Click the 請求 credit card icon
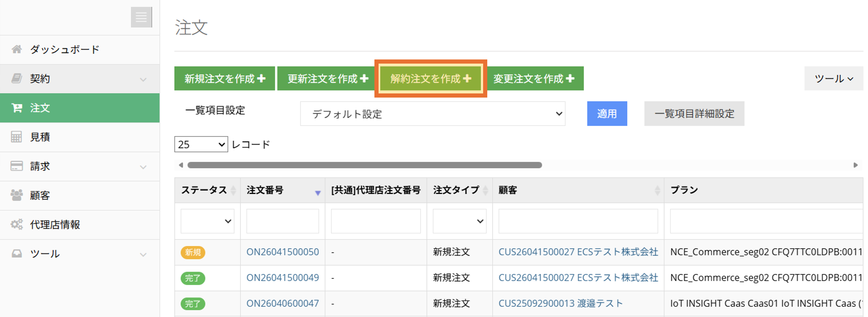The height and width of the screenshot is (317, 868). (x=17, y=166)
